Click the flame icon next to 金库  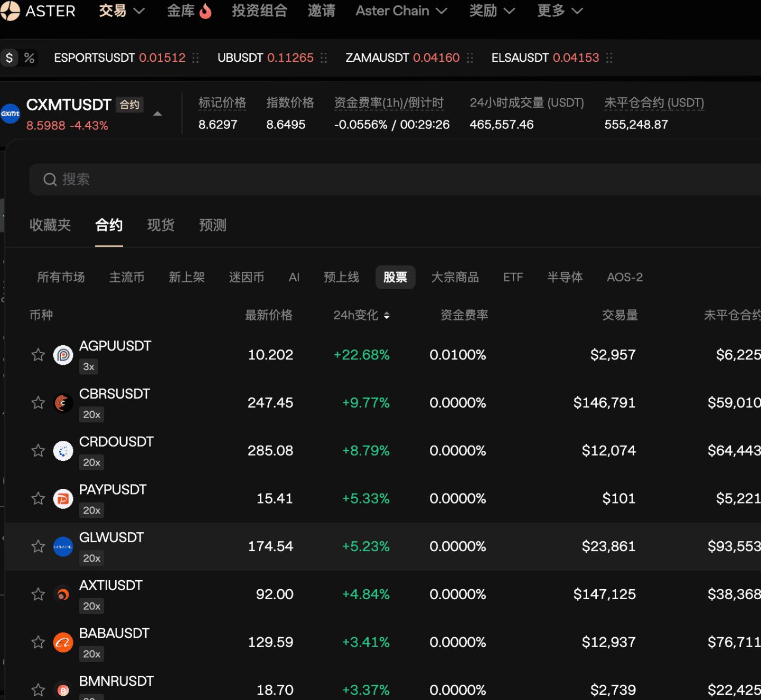pos(205,11)
